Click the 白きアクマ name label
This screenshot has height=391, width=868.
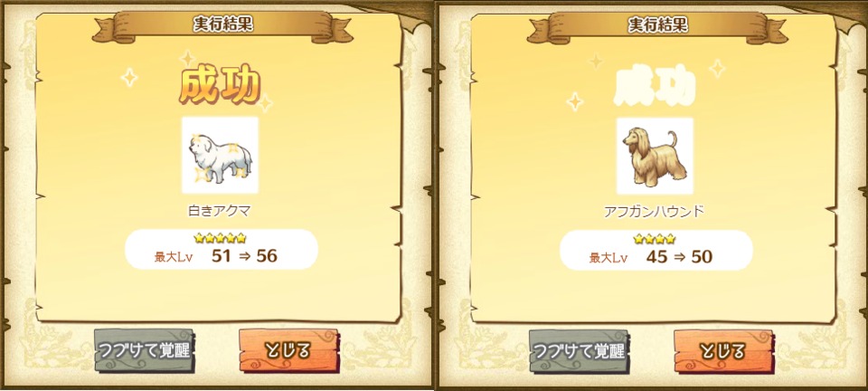(x=221, y=211)
